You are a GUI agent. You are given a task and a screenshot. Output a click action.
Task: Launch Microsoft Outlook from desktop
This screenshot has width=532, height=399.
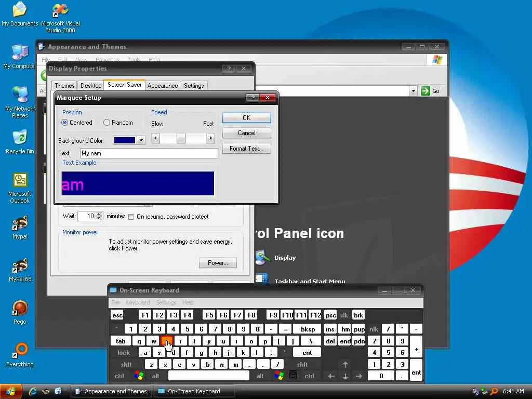(x=20, y=188)
